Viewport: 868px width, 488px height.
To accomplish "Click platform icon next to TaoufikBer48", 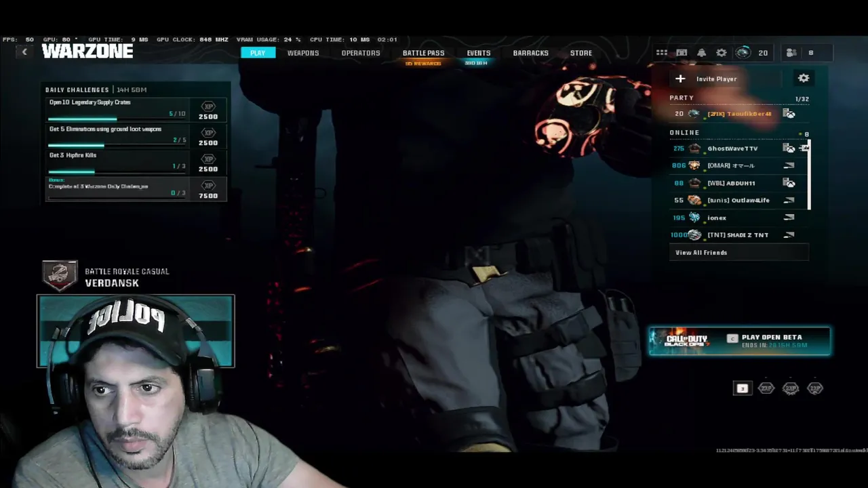I will point(789,114).
